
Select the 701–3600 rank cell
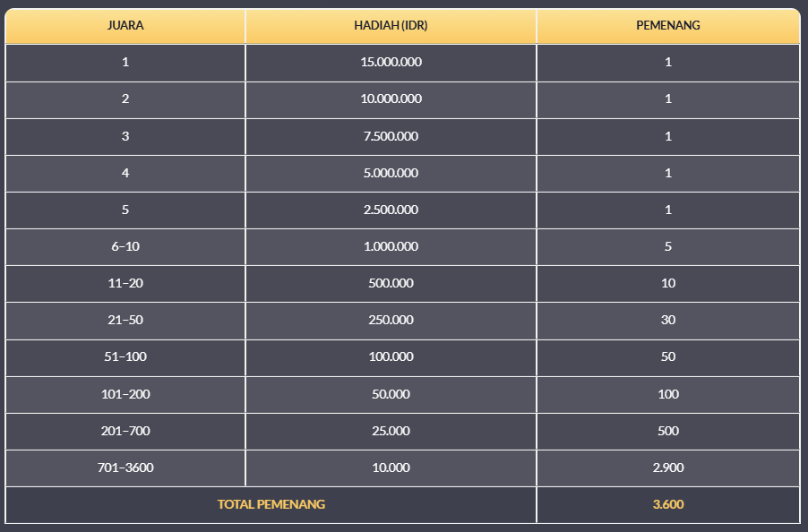pos(125,468)
